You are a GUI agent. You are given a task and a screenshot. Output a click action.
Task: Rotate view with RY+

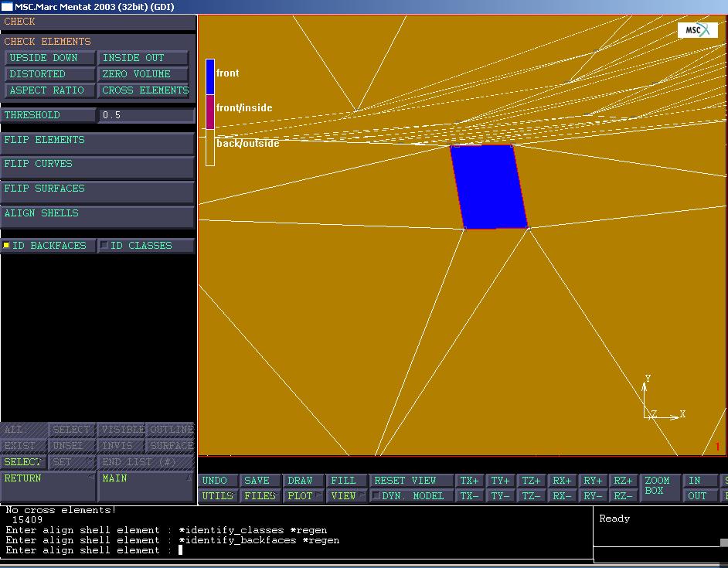pyautogui.click(x=594, y=480)
